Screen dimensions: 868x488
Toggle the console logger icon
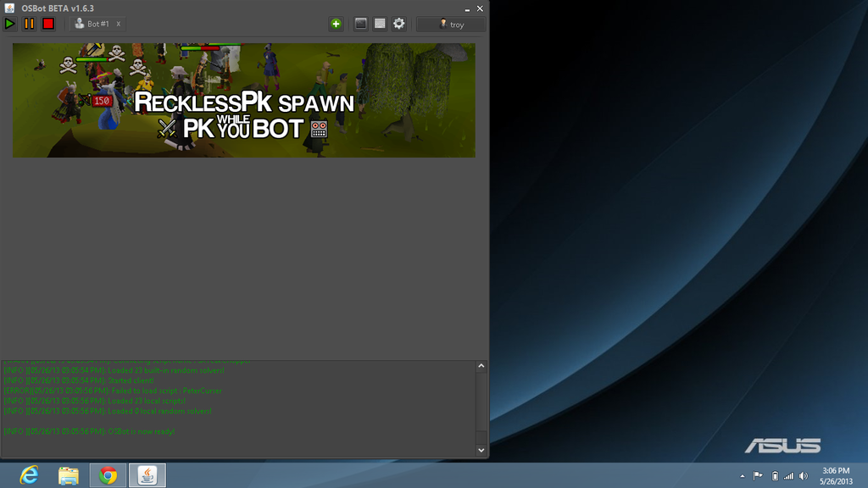pyautogui.click(x=361, y=24)
